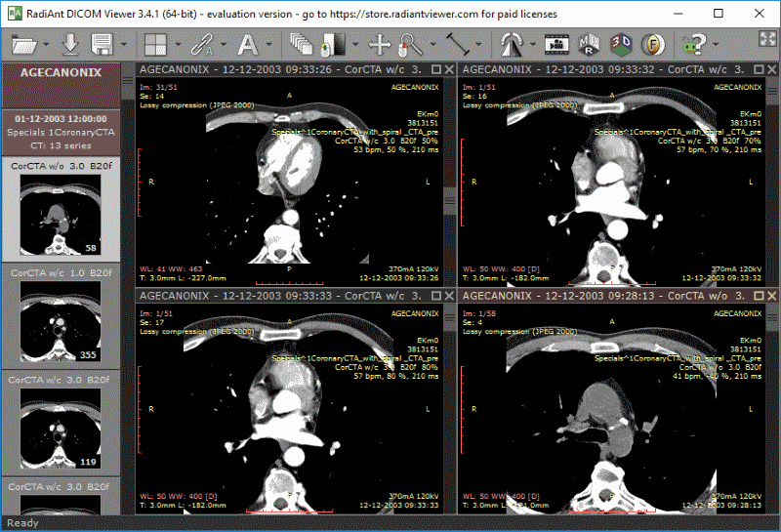Click the AGECANONIX patient header in series panel

click(61, 85)
